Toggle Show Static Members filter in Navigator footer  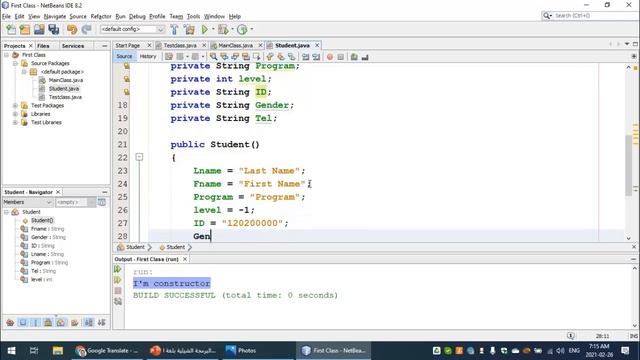36,322
